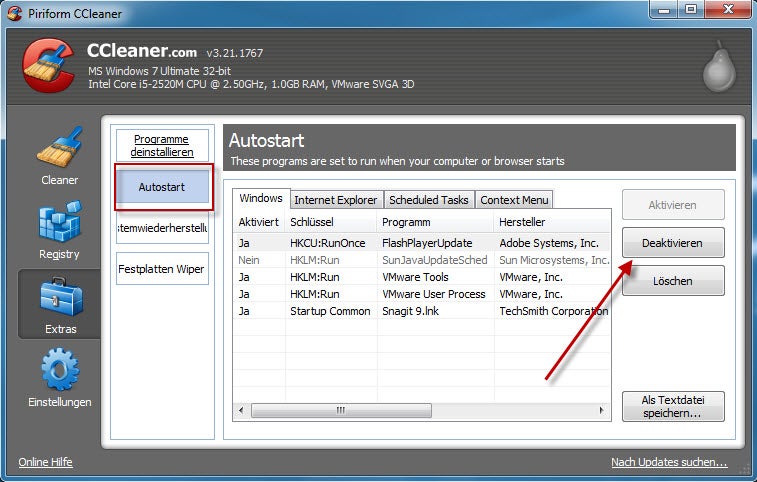This screenshot has height=482, width=757.
Task: Click the Löschen button
Action: tap(672, 281)
